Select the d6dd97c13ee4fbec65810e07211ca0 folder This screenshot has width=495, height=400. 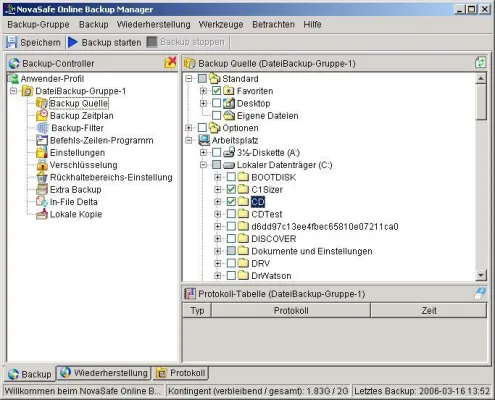click(325, 227)
